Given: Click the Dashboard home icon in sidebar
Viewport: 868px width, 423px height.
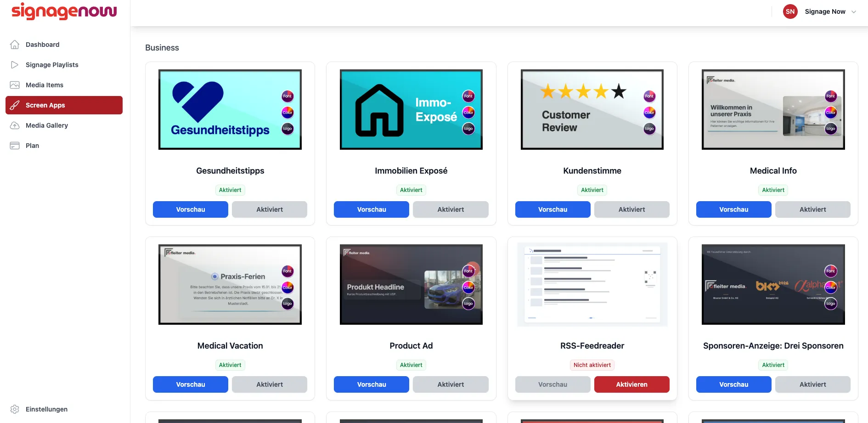Looking at the screenshot, I should tap(15, 45).
